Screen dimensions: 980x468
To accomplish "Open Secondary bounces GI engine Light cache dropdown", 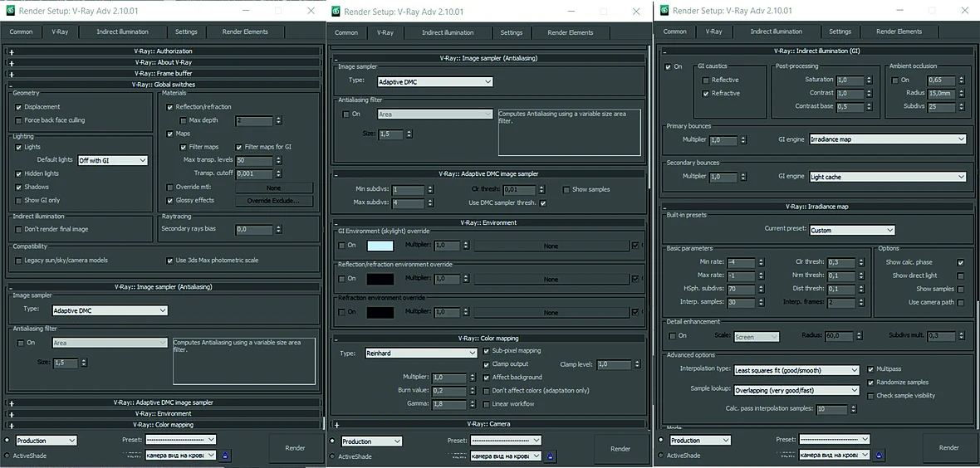I will [x=888, y=177].
